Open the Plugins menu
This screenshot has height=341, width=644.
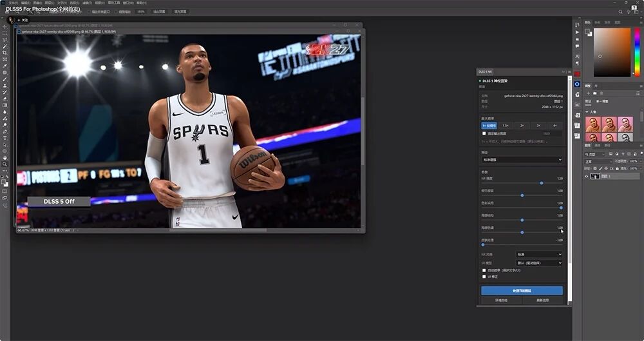coord(114,3)
